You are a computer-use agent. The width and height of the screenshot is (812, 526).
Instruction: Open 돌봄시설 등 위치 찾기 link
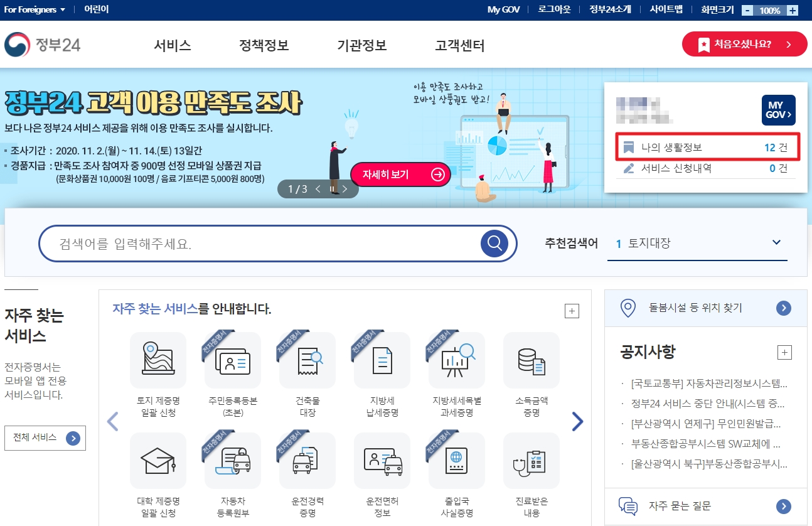pyautogui.click(x=706, y=308)
